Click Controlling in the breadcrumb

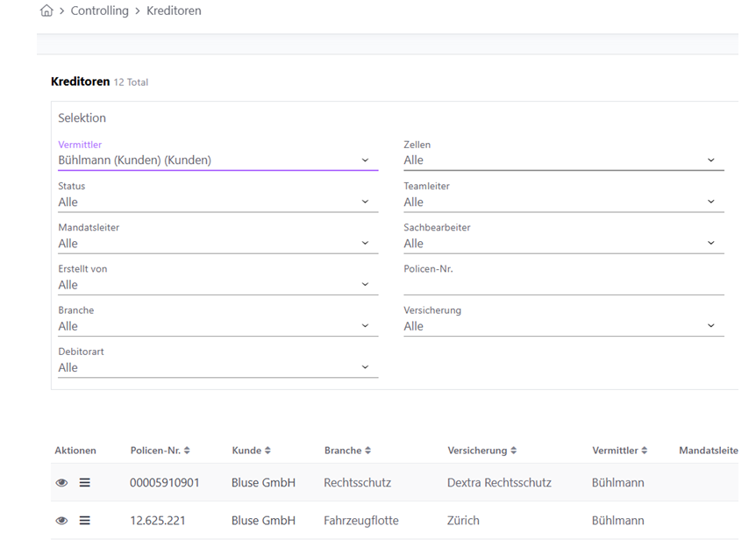(99, 11)
